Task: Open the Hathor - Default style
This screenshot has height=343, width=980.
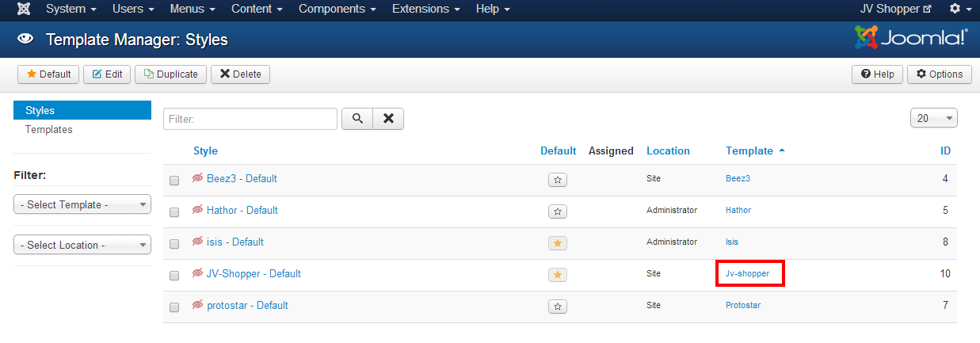Action: 242,210
